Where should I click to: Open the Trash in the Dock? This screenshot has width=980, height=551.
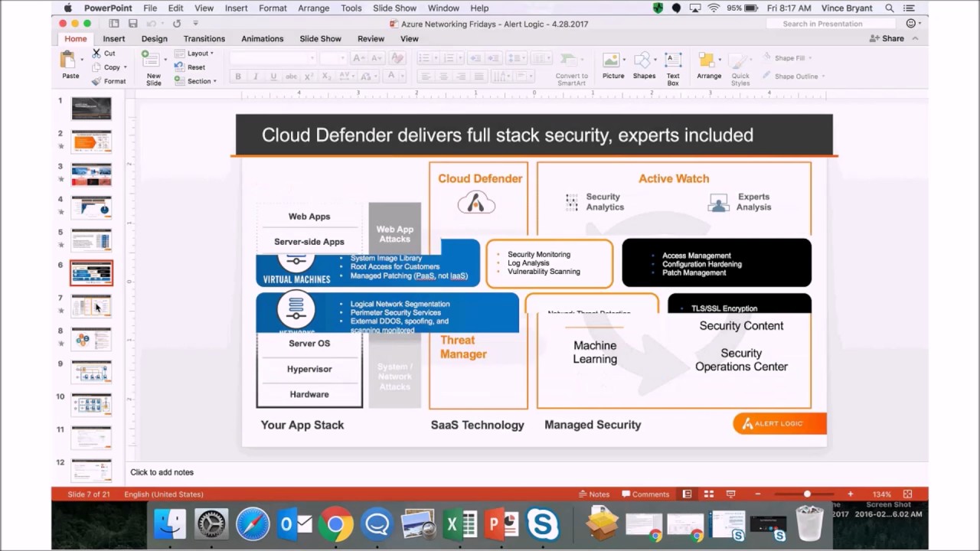(809, 523)
